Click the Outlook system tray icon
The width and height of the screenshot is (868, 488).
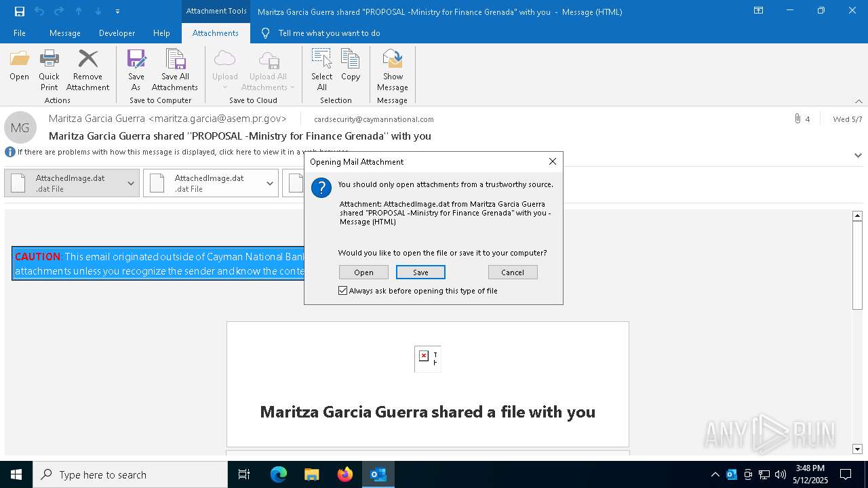[x=732, y=474]
